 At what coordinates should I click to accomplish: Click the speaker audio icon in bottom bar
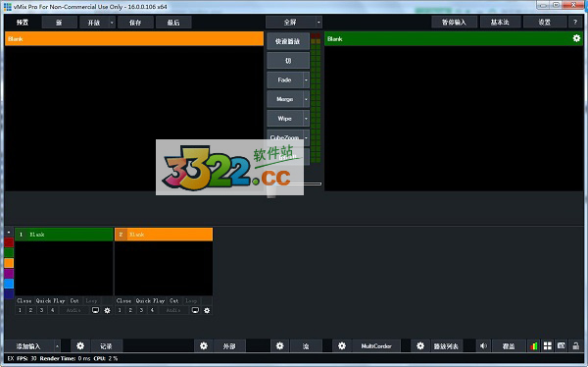483,346
